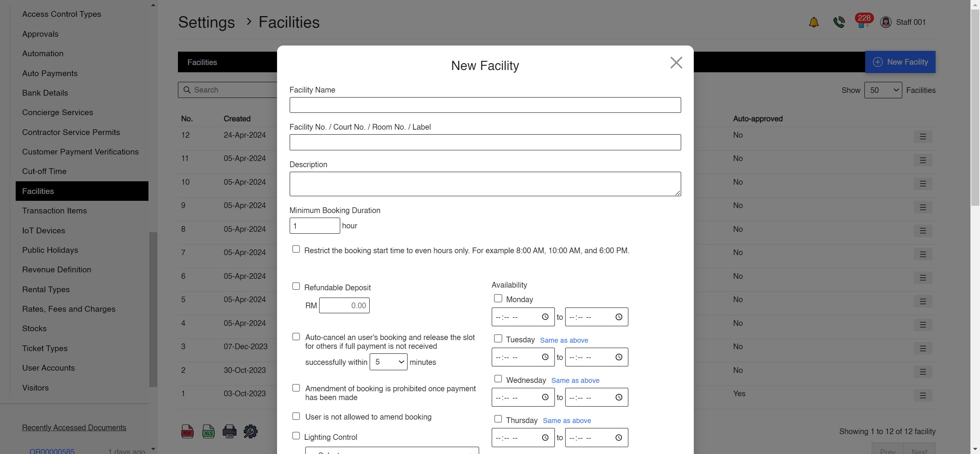The image size is (980, 454).
Task: Enable restrict booking to even hours only
Action: tap(296, 249)
